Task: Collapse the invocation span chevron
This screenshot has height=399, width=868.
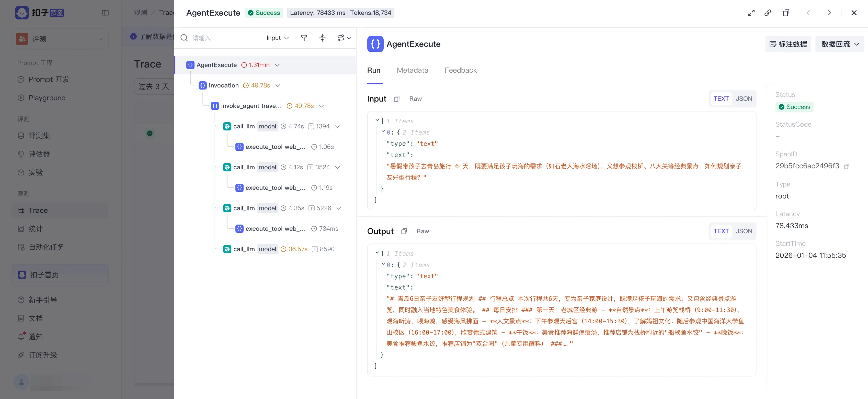Action: tap(278, 86)
